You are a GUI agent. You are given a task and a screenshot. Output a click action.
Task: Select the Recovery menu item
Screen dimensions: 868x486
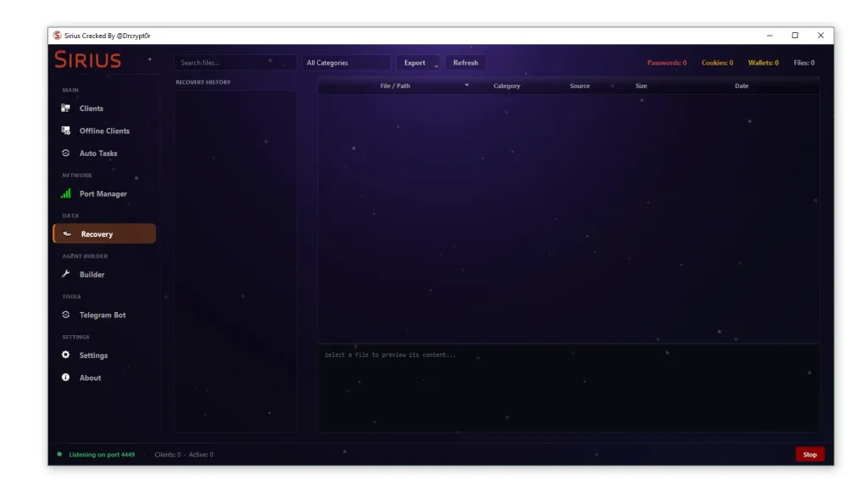pos(104,234)
